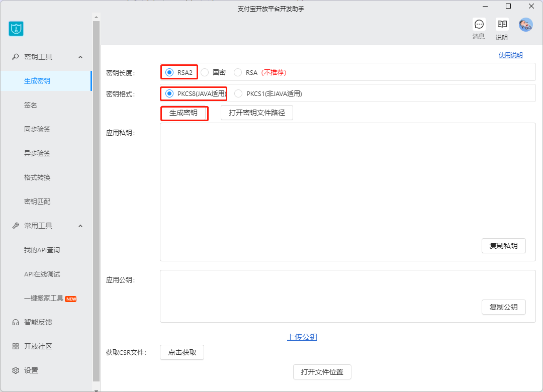The width and height of the screenshot is (543, 392).
Task: Click 打开密钥文件路径 button
Action: (257, 113)
